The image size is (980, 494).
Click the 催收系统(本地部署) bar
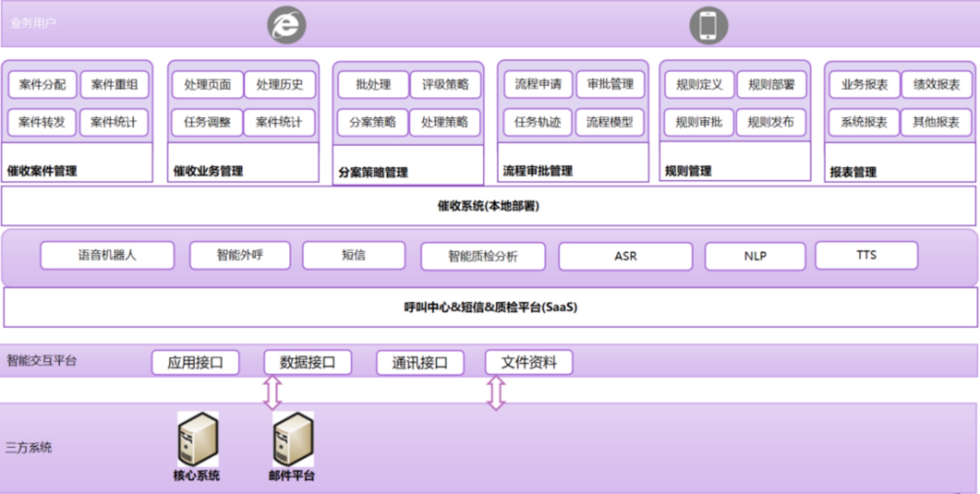[488, 206]
